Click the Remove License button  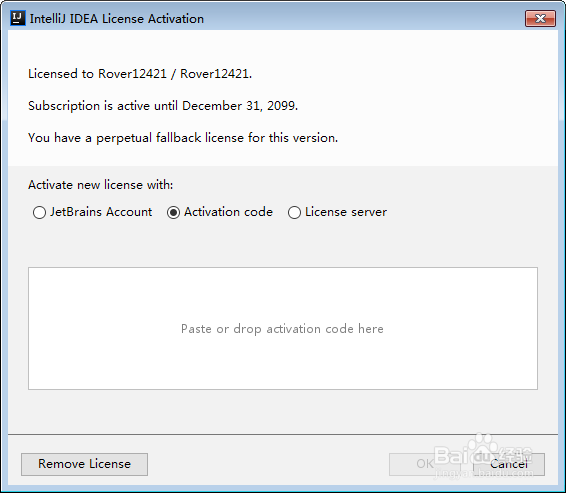click(84, 464)
